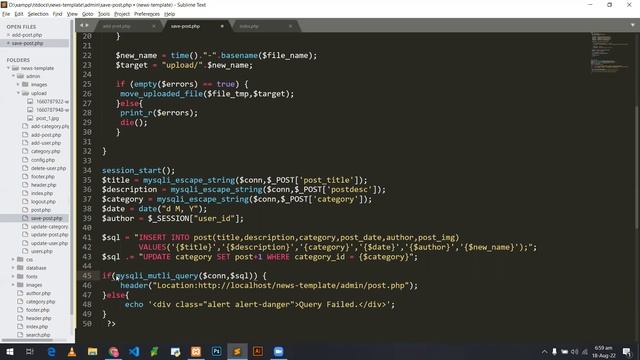Screen dimensions: 640x360
Task: Launch Microsoft Edge from taskbar
Action: pos(51,351)
